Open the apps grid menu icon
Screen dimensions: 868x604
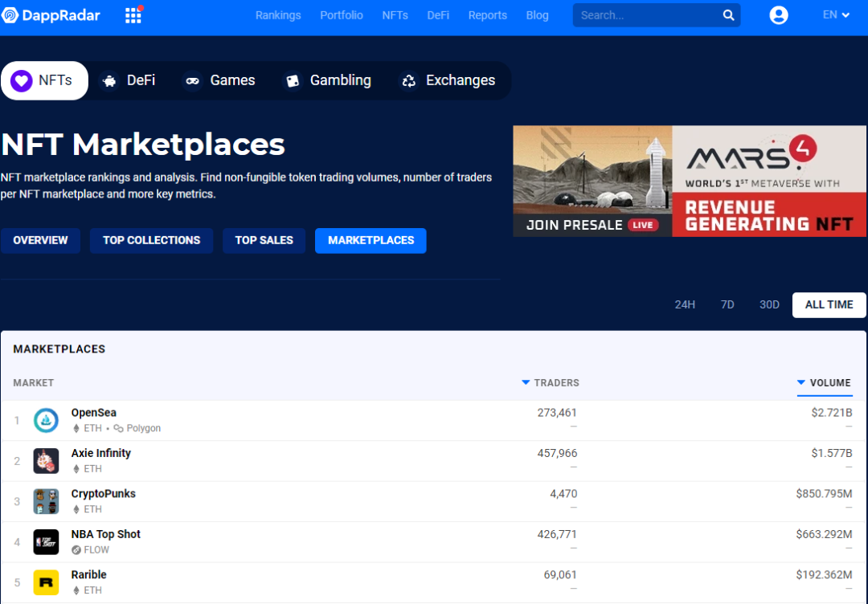point(133,15)
